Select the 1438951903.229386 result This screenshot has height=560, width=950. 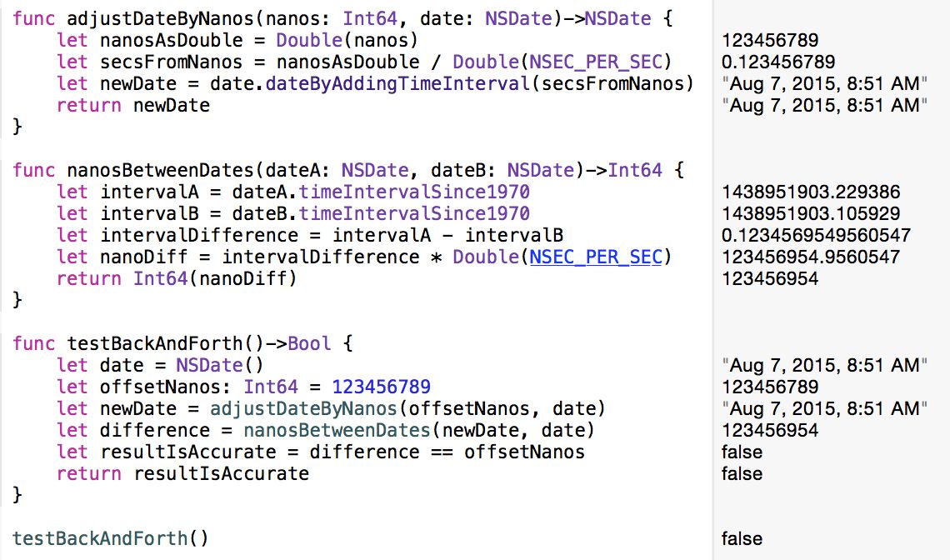click(811, 192)
